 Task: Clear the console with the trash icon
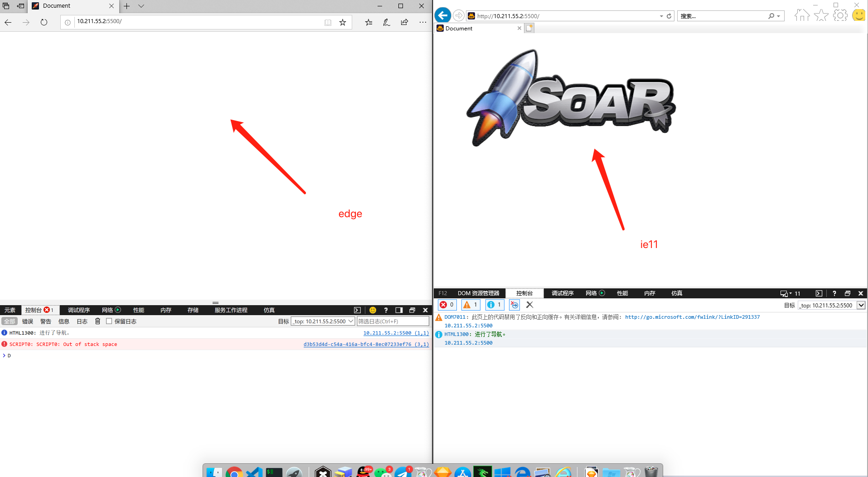pos(98,321)
